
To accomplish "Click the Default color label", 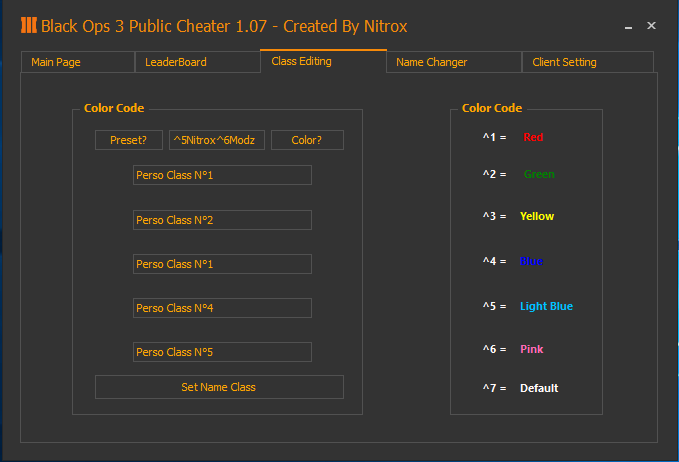I will click(x=539, y=388).
